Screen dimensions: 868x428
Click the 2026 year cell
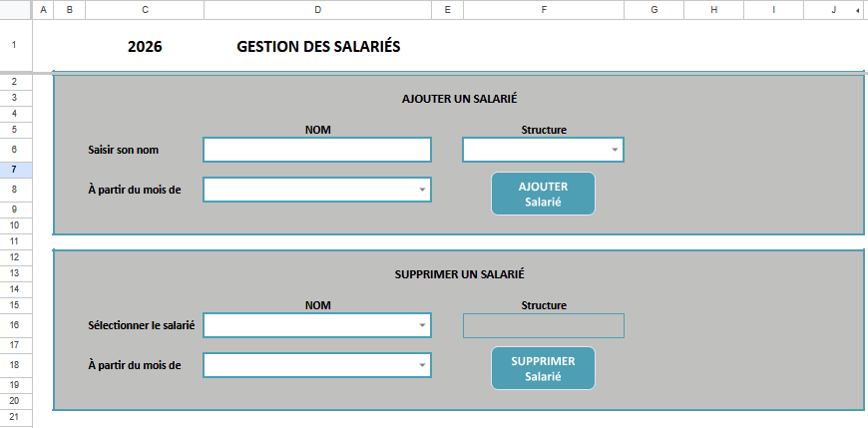point(145,47)
